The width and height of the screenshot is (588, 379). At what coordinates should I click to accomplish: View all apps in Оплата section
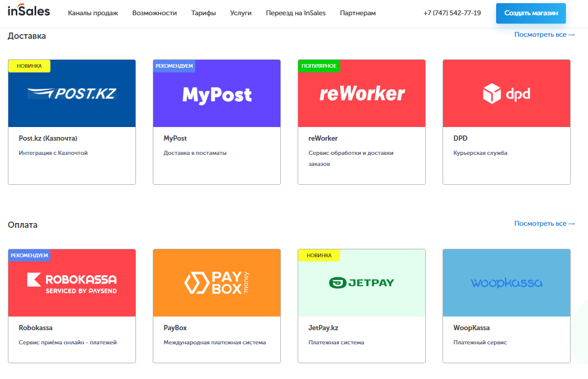tap(544, 224)
